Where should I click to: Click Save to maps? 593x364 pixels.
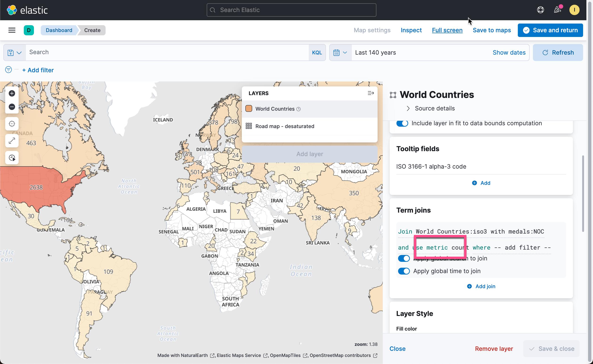492,30
